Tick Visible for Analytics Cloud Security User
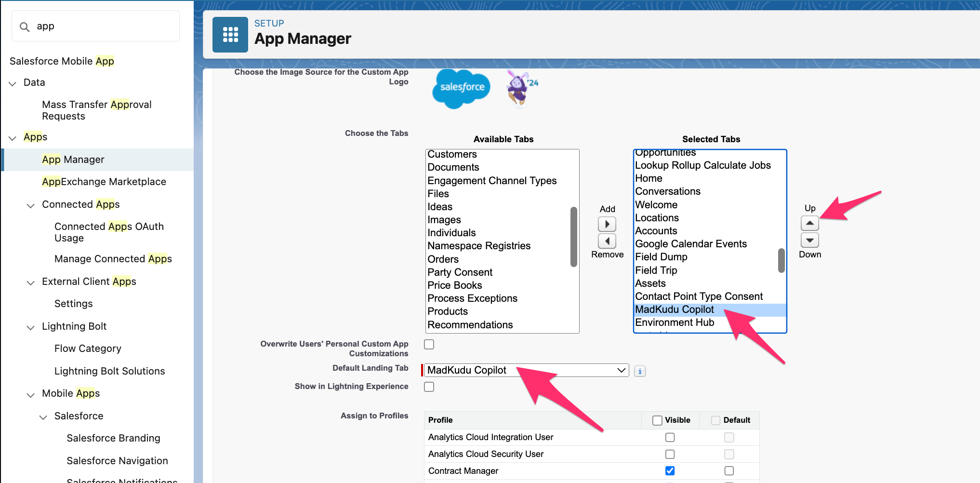980x483 pixels. (x=670, y=454)
